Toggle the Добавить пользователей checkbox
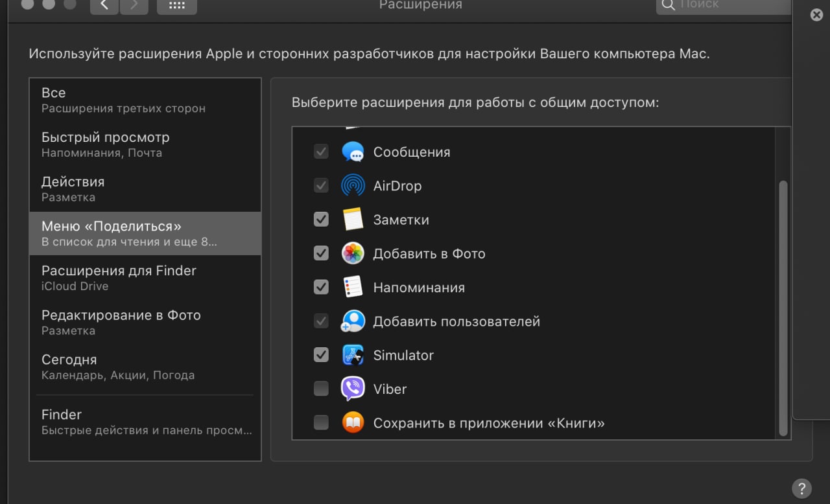830x504 pixels. [x=321, y=321]
